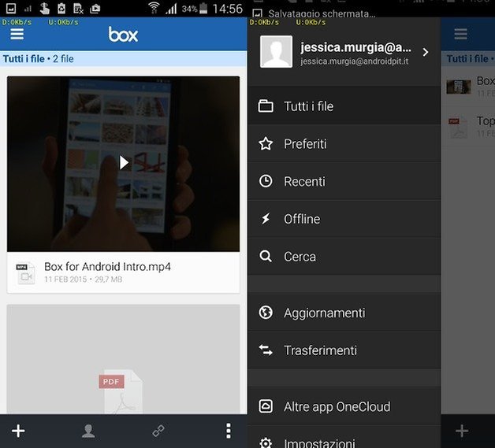
Task: Open Preferiti in the drawer
Action: [344, 144]
